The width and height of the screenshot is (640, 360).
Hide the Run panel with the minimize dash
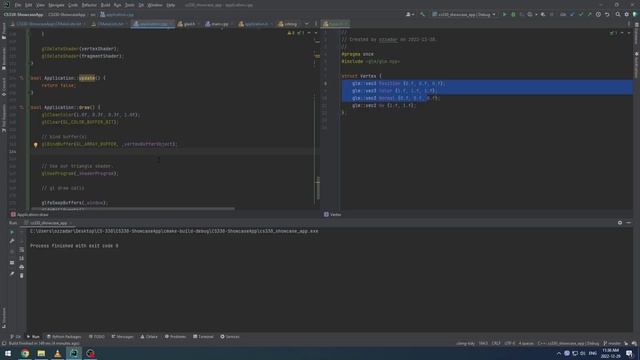(x=629, y=222)
